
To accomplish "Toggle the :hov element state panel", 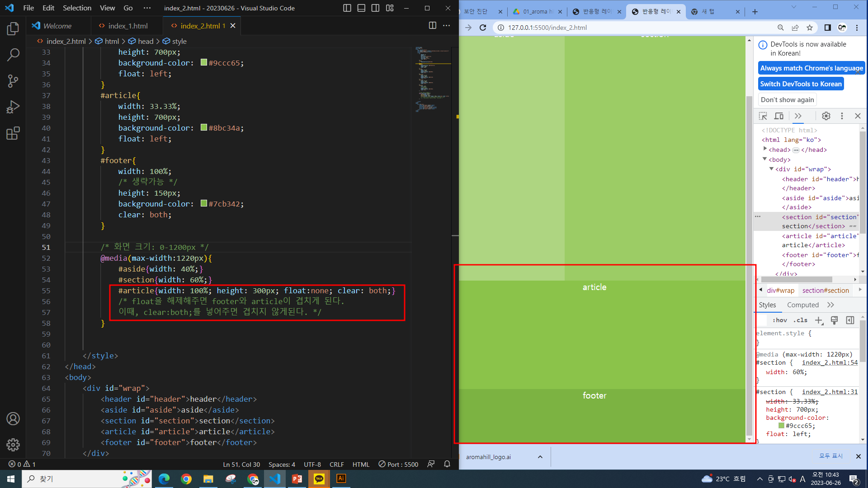I will pos(780,320).
